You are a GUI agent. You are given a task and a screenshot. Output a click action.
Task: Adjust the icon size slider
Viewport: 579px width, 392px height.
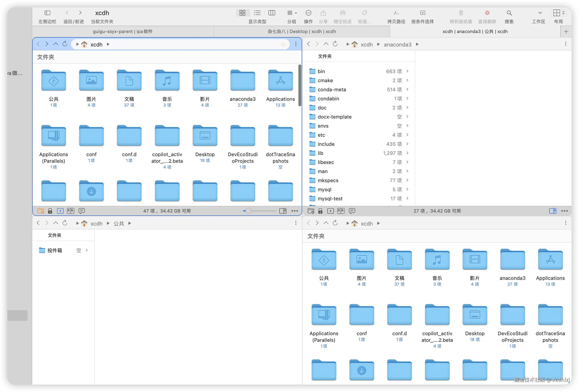point(248,211)
